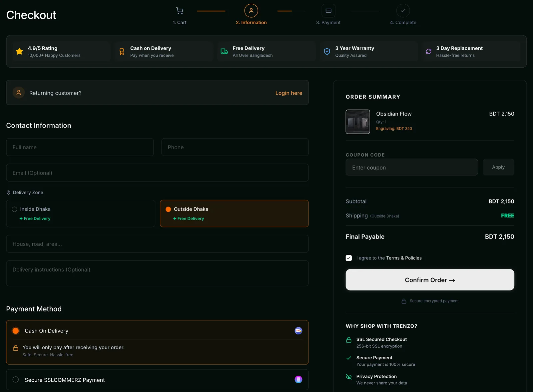This screenshot has height=392, width=533.
Task: Focus the Phone input field
Action: (x=235, y=147)
